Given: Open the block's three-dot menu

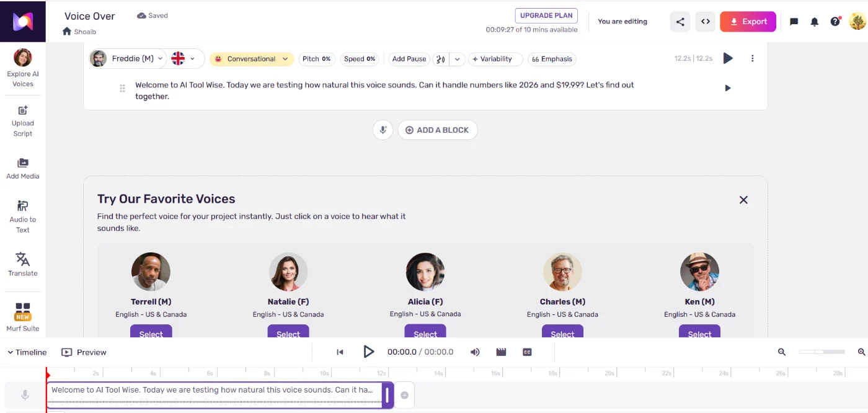Looking at the screenshot, I should pyautogui.click(x=753, y=58).
